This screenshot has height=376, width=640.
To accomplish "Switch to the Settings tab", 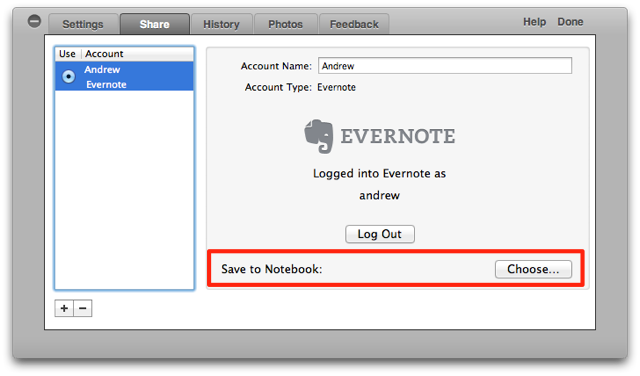I will [x=83, y=24].
